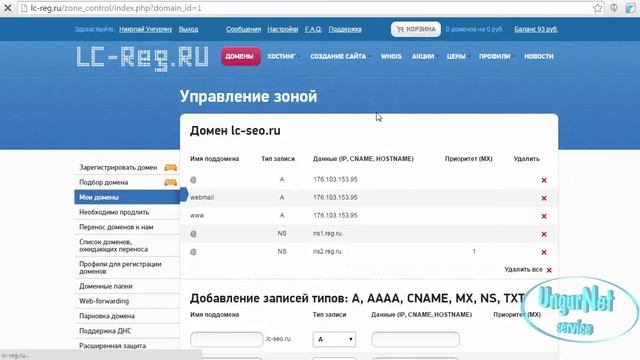
Task: Open the Акции menu
Action: [x=423, y=56]
